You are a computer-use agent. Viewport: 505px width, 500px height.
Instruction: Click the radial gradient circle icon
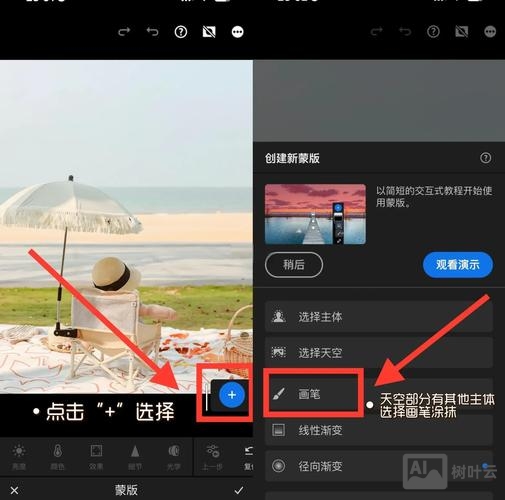point(278,466)
